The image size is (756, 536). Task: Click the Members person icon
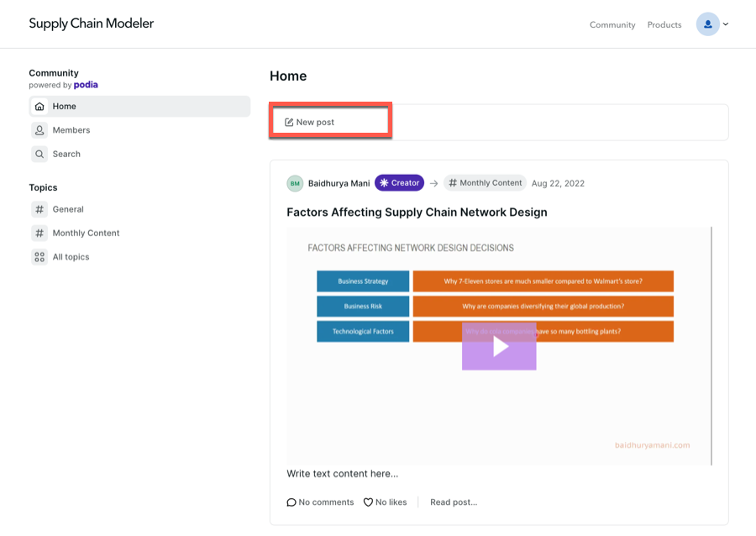(x=39, y=130)
